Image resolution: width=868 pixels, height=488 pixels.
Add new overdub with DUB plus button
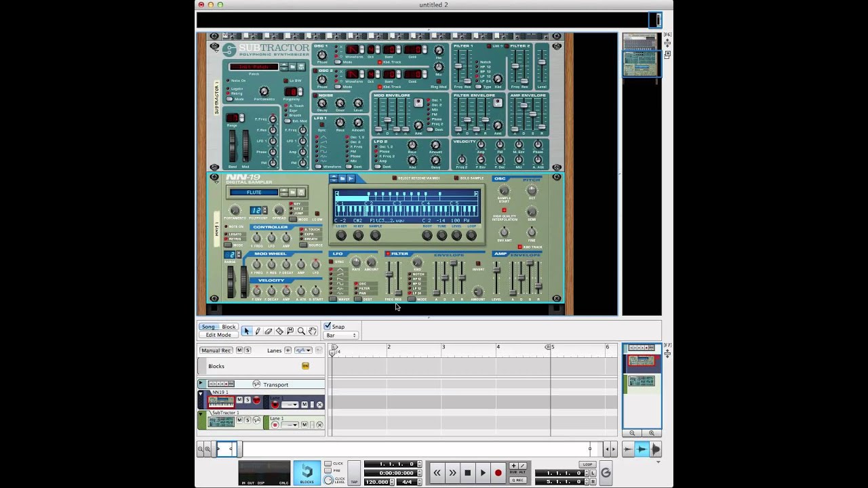point(513,466)
